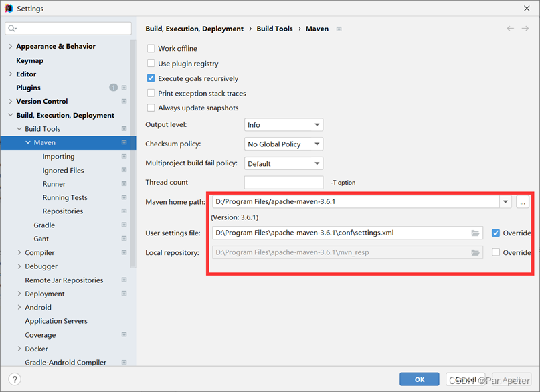The image size is (540, 392).
Task: Select Application Servers settings page
Action: 56,321
